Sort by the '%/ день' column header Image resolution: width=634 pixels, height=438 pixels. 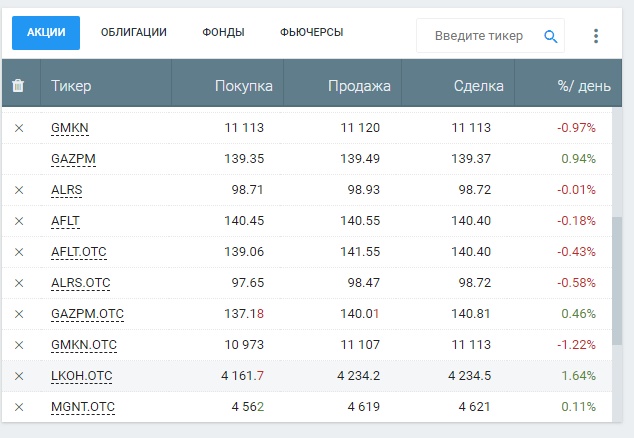coord(583,86)
